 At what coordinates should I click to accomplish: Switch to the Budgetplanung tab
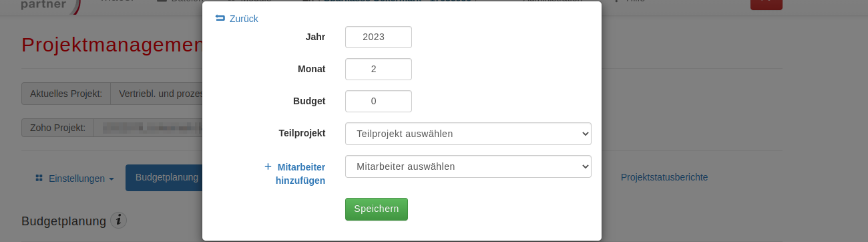pyautogui.click(x=166, y=178)
